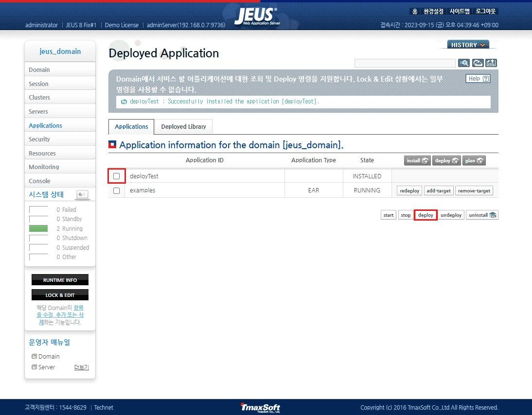Click the stop button

(406, 215)
